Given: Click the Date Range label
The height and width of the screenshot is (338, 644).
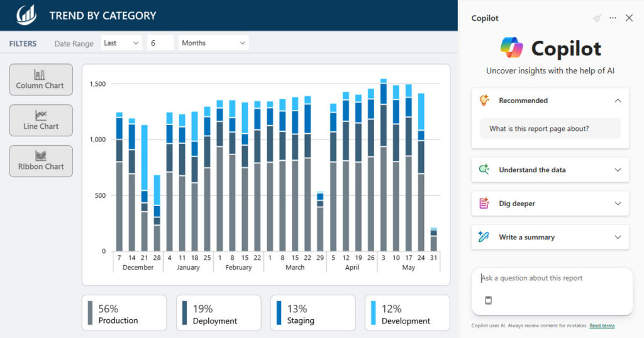Looking at the screenshot, I should 74,43.
